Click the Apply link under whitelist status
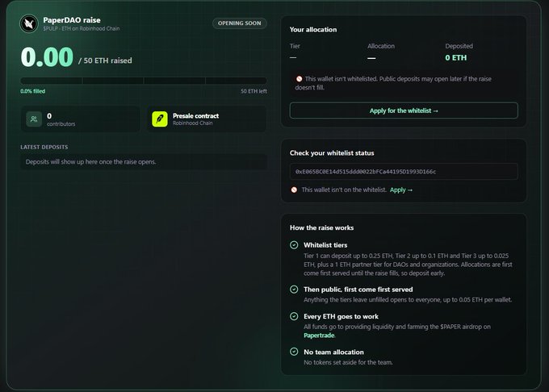Viewport: 549px width, 392px height. [x=401, y=190]
